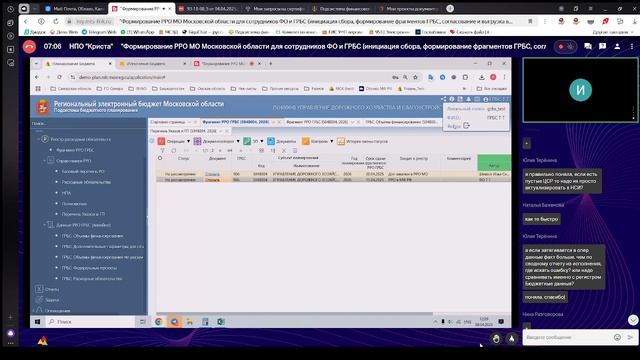The width and height of the screenshot is (640, 360).
Task: Click the filter funnel icon in grid toolbar
Action: 162,151
